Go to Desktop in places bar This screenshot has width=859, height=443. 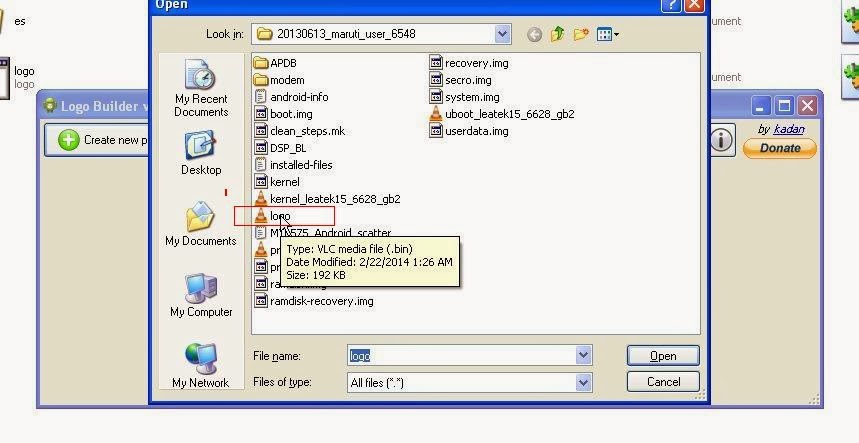tap(201, 153)
